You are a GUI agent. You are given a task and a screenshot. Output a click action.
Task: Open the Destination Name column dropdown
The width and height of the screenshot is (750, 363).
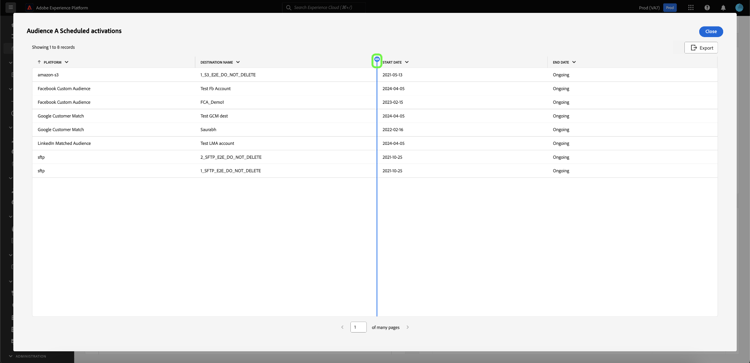[x=238, y=62]
